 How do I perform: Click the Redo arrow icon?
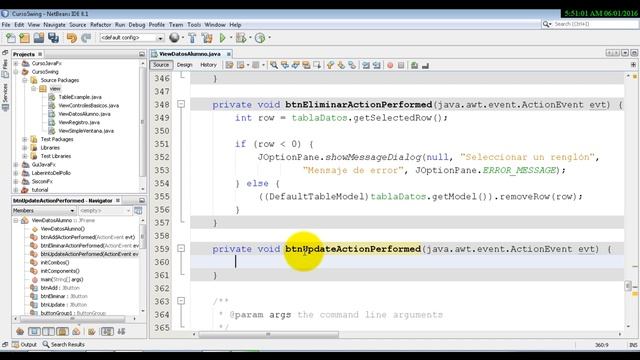tap(86, 38)
